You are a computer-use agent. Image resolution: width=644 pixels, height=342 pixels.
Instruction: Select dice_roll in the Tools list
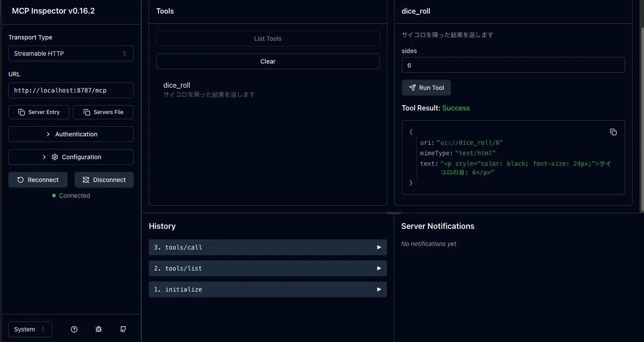[268, 89]
